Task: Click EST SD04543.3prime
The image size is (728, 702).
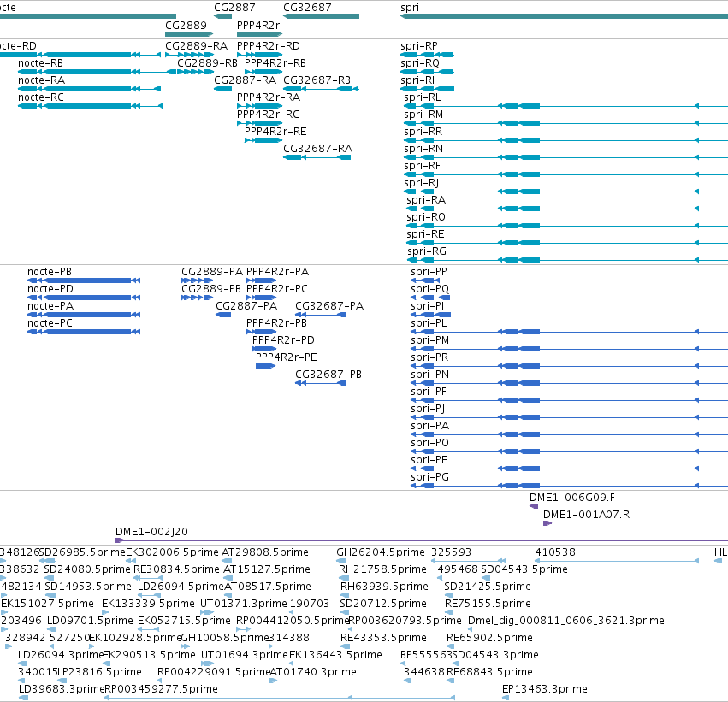Action: (495, 655)
